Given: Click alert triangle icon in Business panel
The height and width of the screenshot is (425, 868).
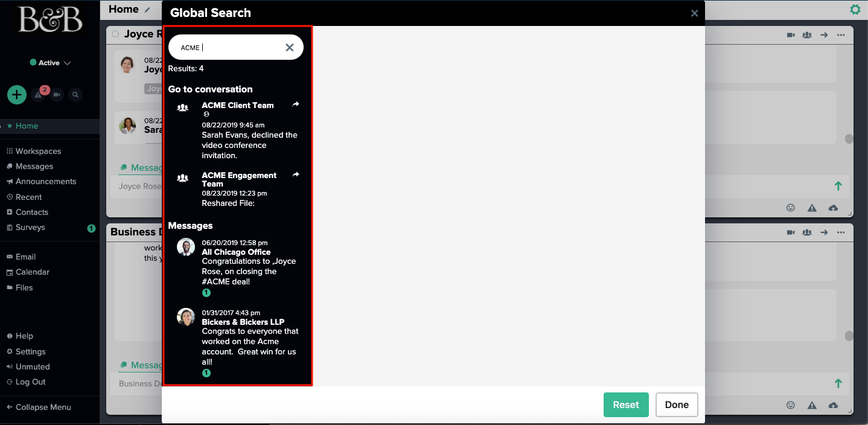Looking at the screenshot, I should [x=812, y=405].
